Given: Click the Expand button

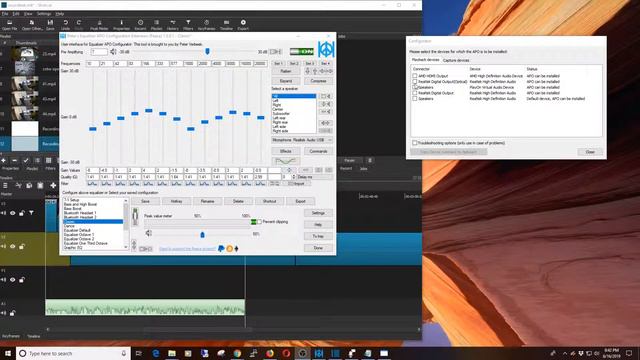Looking at the screenshot, I should (286, 81).
